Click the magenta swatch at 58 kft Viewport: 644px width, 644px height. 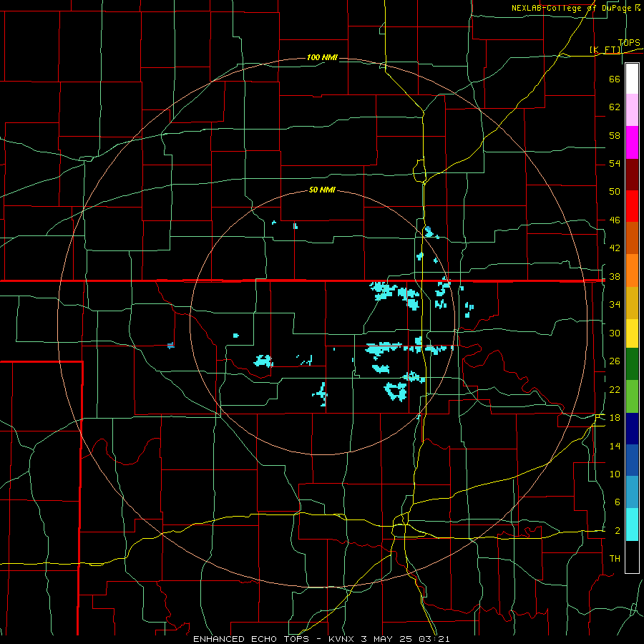tap(632, 142)
